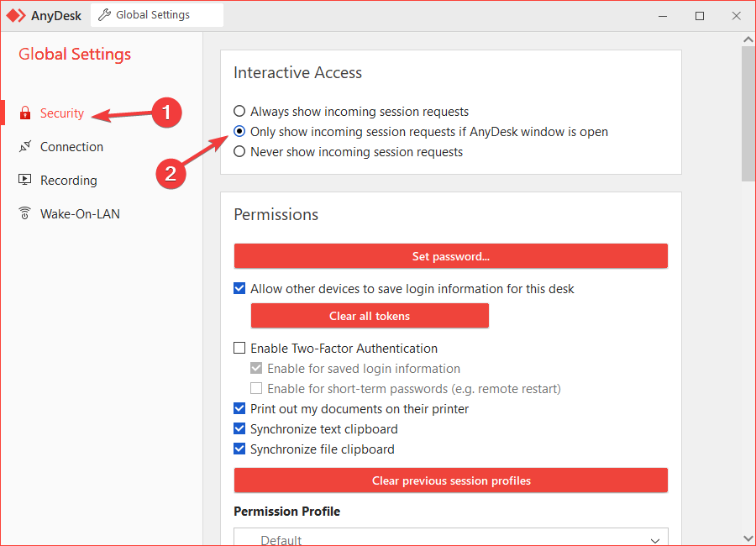756x546 pixels.
Task: Open the Permission Profile Default dropdown
Action: 451,538
